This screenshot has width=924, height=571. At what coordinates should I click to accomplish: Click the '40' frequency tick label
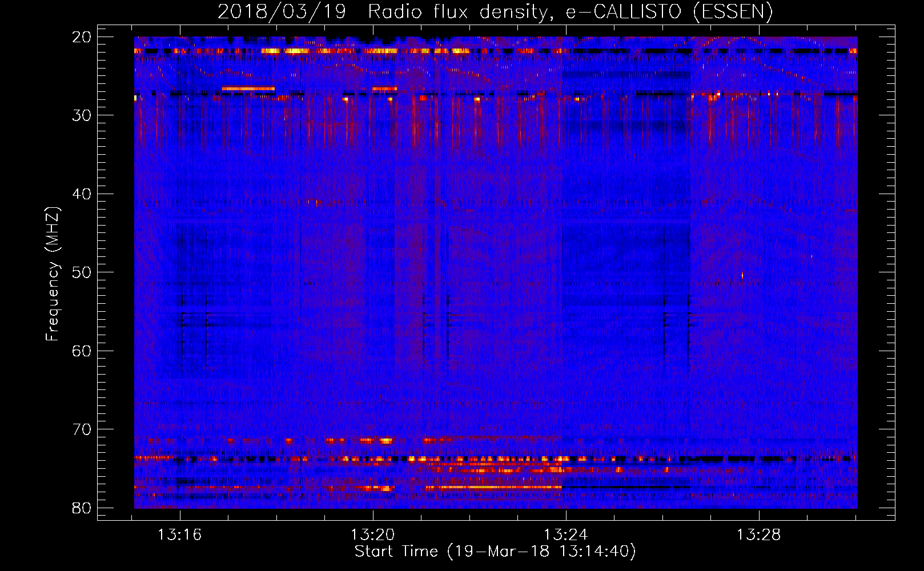pos(82,194)
